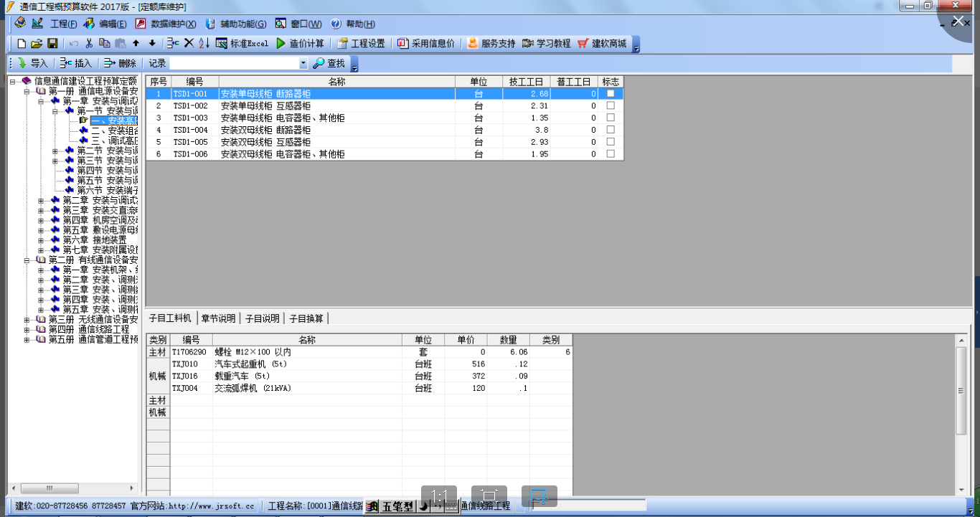This screenshot has width=980, height=517.
Task: Click the Open folder icon
Action: point(37,44)
